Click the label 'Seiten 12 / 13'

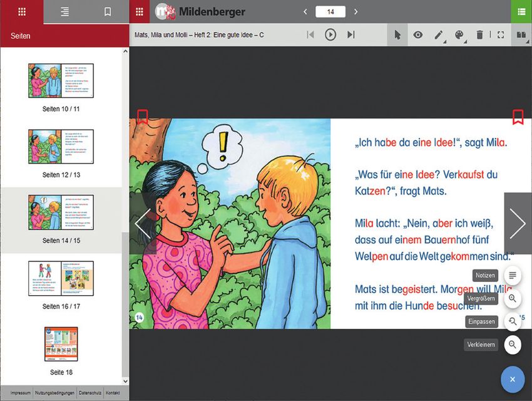pos(61,175)
